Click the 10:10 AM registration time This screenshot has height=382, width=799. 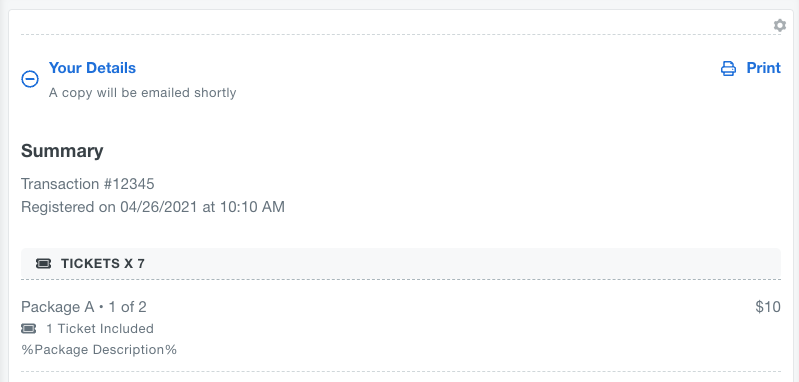pos(252,207)
